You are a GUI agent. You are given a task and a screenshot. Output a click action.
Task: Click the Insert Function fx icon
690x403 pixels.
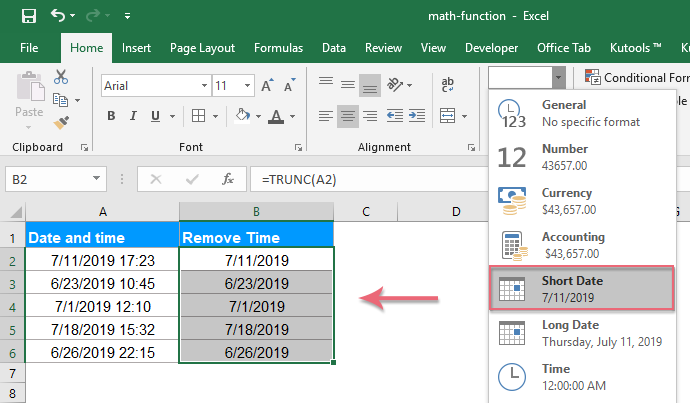click(x=228, y=180)
